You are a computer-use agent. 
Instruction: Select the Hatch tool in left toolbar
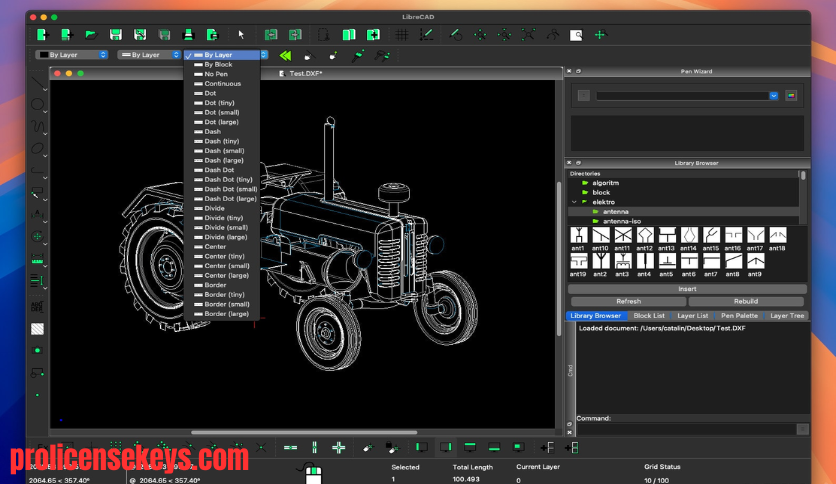[37, 329]
